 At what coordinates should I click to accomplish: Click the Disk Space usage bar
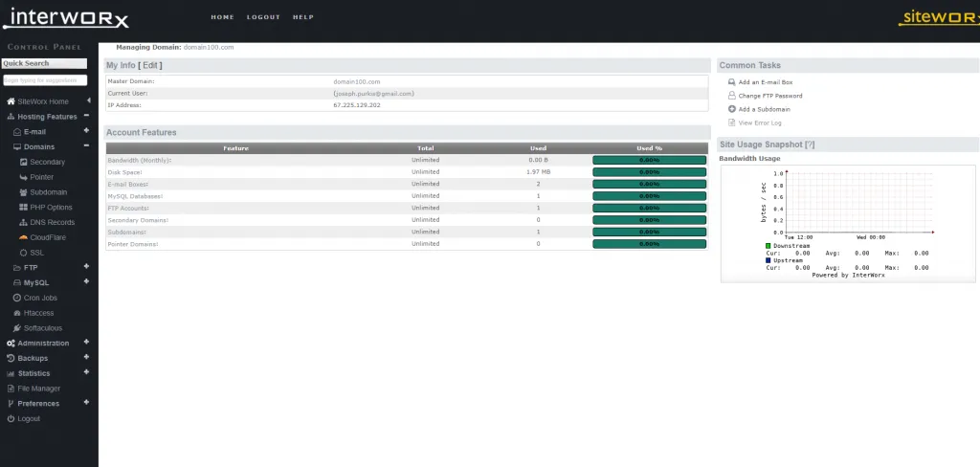tap(650, 171)
